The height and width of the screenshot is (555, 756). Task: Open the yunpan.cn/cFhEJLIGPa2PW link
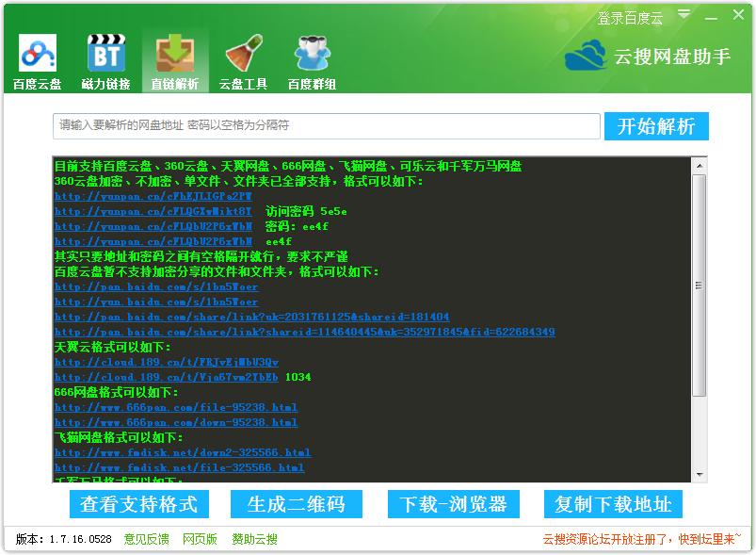[x=153, y=196]
